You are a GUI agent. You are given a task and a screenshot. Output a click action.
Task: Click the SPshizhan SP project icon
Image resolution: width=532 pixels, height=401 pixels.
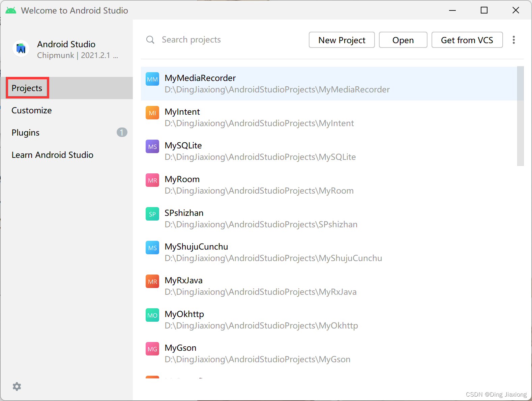[x=152, y=214]
